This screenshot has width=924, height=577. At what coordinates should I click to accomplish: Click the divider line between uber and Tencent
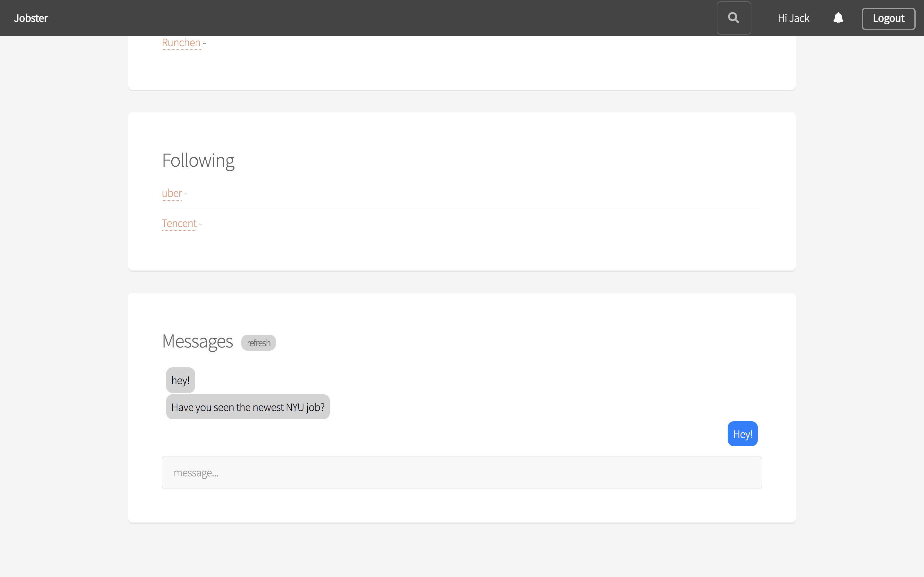[x=462, y=208]
